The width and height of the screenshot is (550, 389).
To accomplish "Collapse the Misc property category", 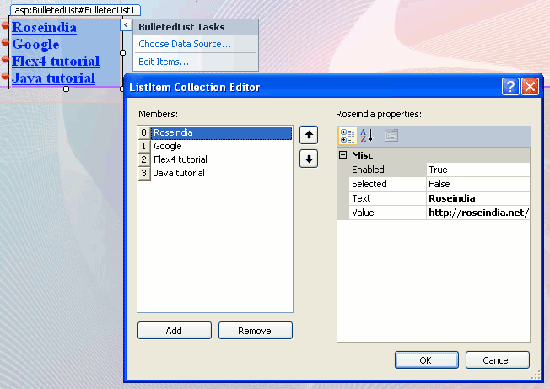I will (x=343, y=155).
